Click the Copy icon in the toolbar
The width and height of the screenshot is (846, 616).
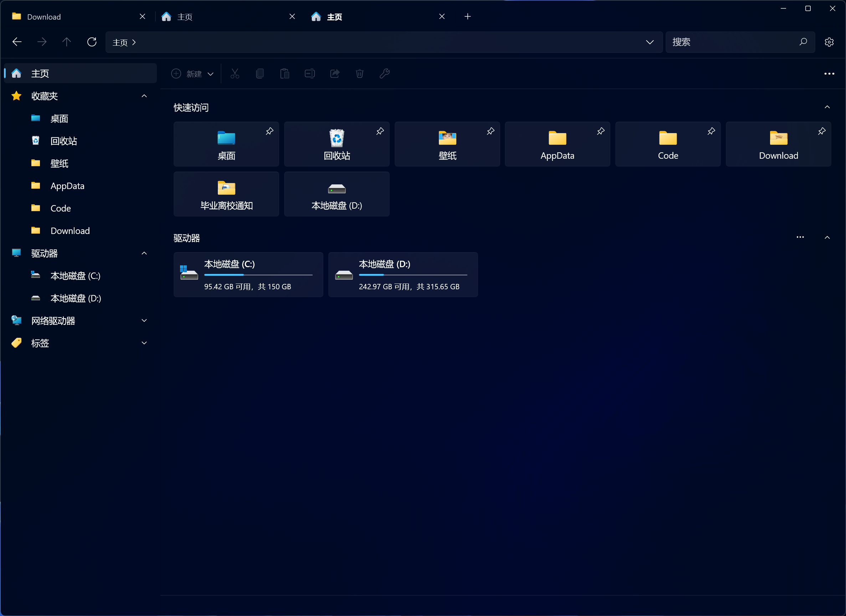pyautogui.click(x=260, y=73)
